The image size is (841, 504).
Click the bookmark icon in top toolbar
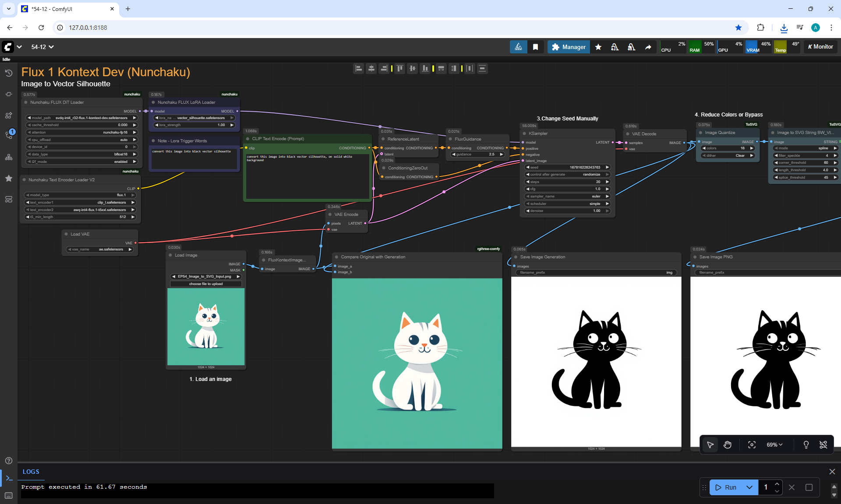pos(535,47)
